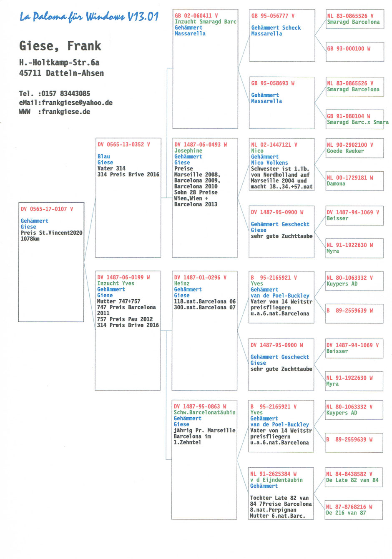Click ring number 'NL 84-8438582 V'

[349, 474]
